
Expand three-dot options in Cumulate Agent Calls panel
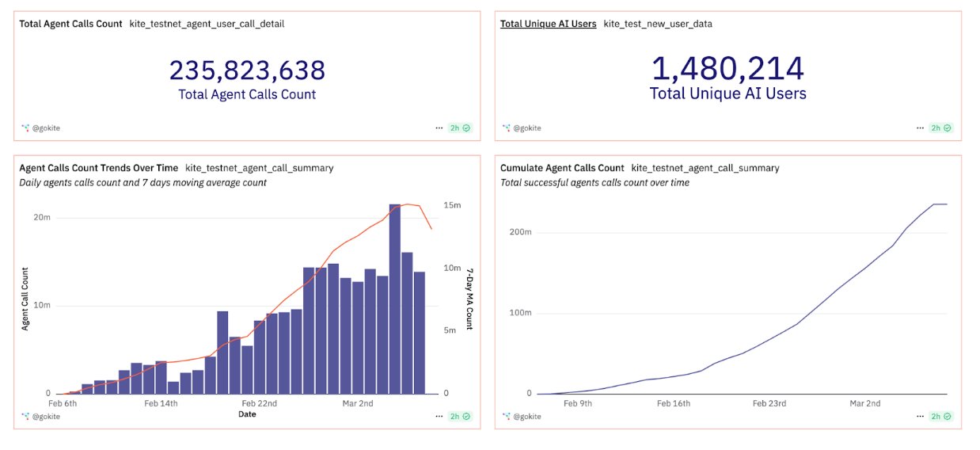(x=919, y=416)
